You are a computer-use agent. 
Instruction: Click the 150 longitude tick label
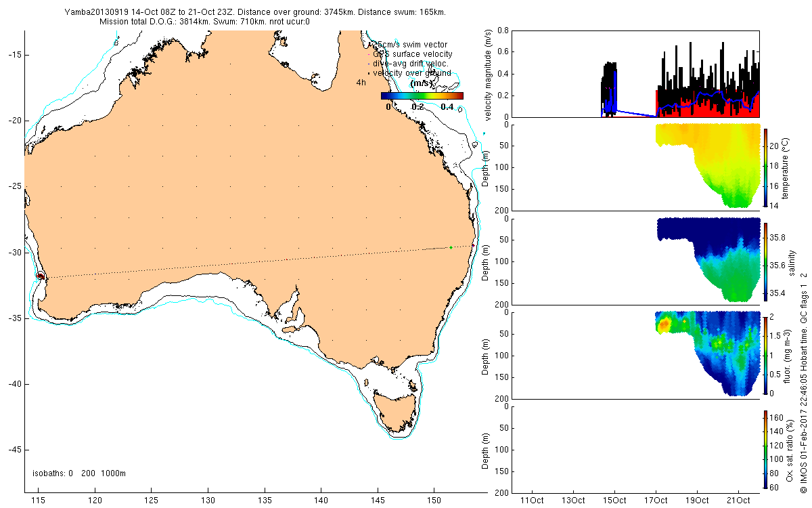pos(433,501)
